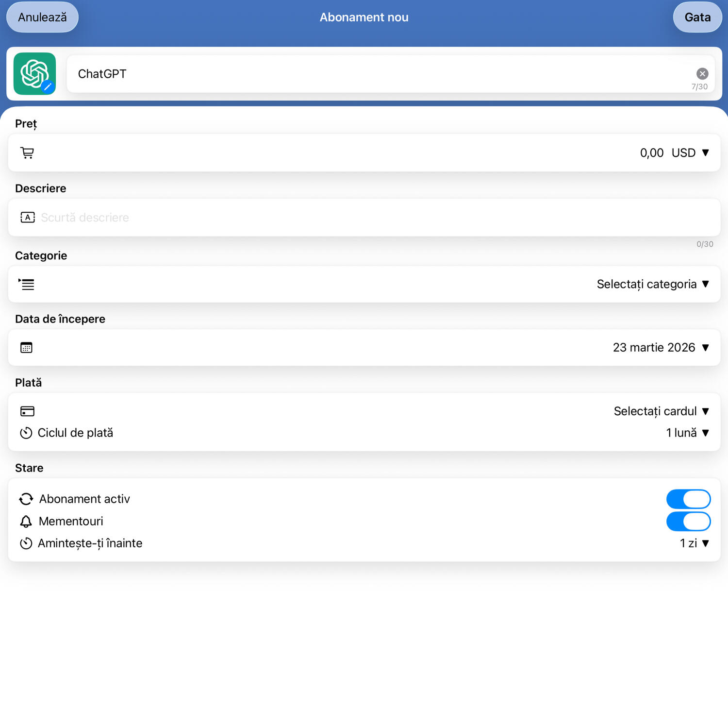
Task: Change the 1 zi reminder interval
Action: (694, 543)
